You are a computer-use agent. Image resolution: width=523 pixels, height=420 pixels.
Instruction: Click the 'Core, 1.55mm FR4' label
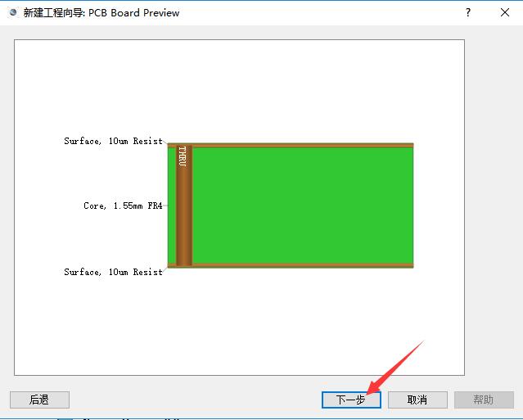[123, 205]
